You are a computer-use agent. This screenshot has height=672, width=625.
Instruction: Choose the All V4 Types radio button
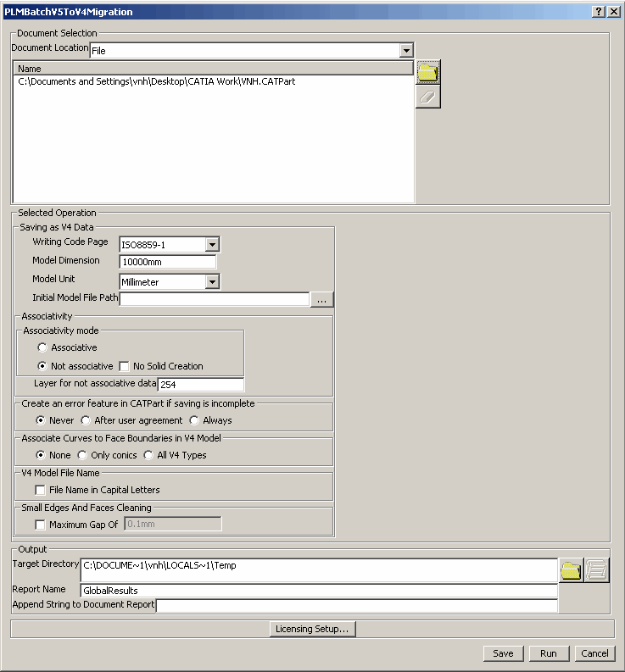point(149,455)
